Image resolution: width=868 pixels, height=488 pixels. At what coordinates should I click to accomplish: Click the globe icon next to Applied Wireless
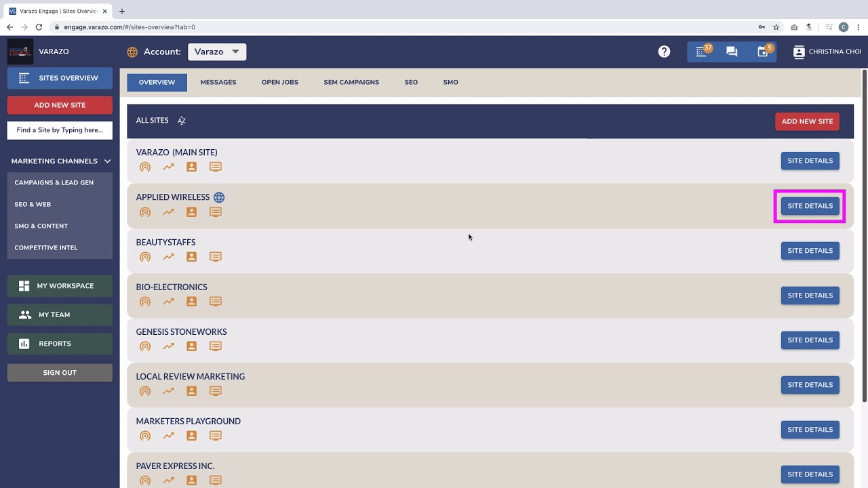[x=219, y=197]
